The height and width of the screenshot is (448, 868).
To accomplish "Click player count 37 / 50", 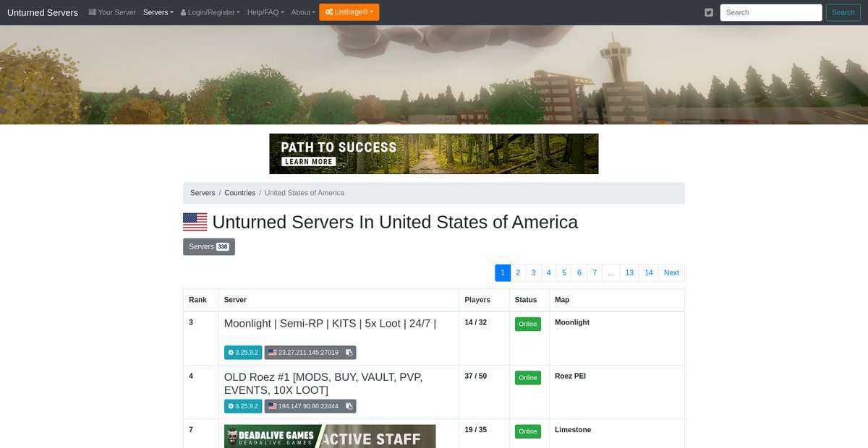I will coord(476,376).
